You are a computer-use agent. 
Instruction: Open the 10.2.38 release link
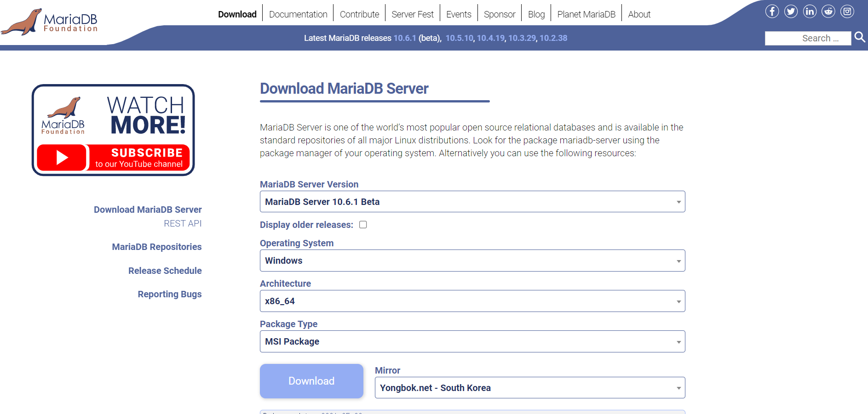553,38
